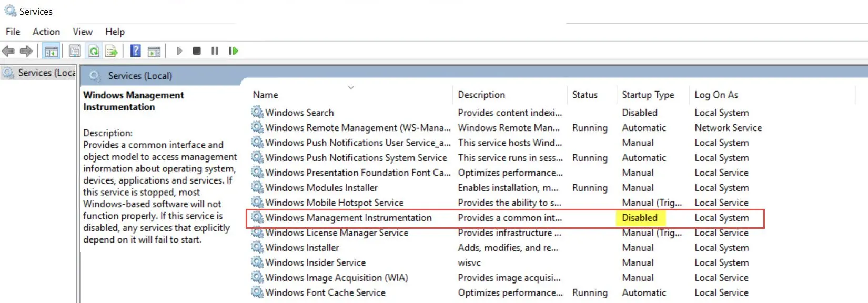This screenshot has width=868, height=303.
Task: Click the Export List toolbar icon
Action: [x=111, y=51]
